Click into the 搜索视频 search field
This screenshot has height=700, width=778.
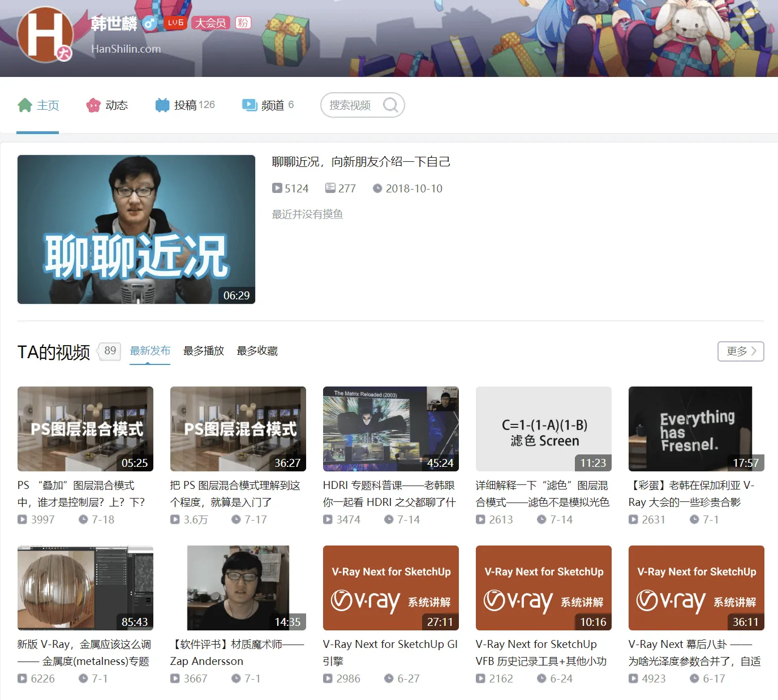pos(351,105)
